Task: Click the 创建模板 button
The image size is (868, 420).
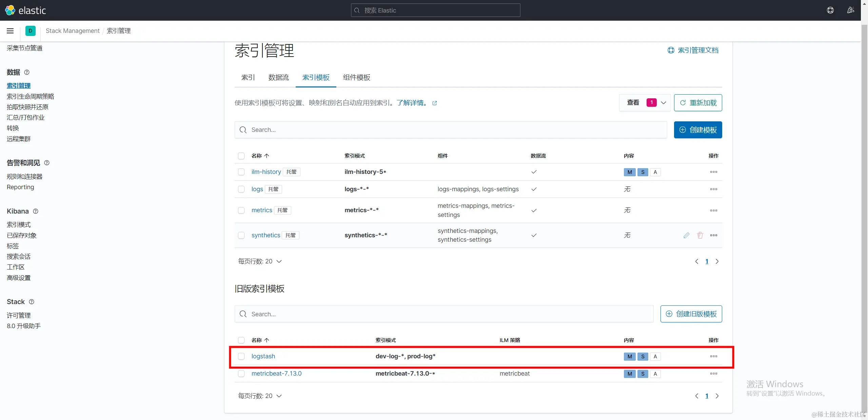Action: [698, 130]
